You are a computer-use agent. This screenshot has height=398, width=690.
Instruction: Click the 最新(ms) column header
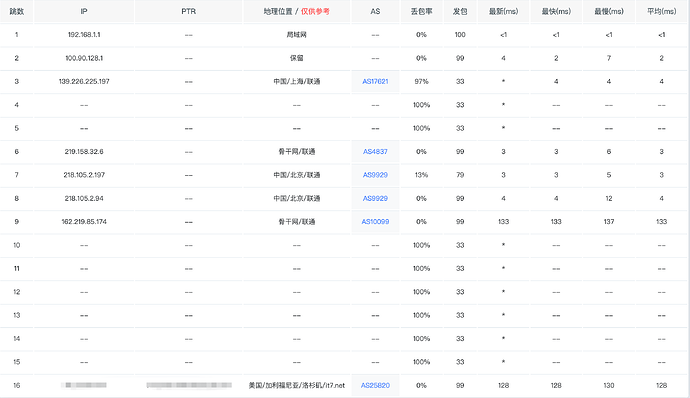(x=503, y=11)
